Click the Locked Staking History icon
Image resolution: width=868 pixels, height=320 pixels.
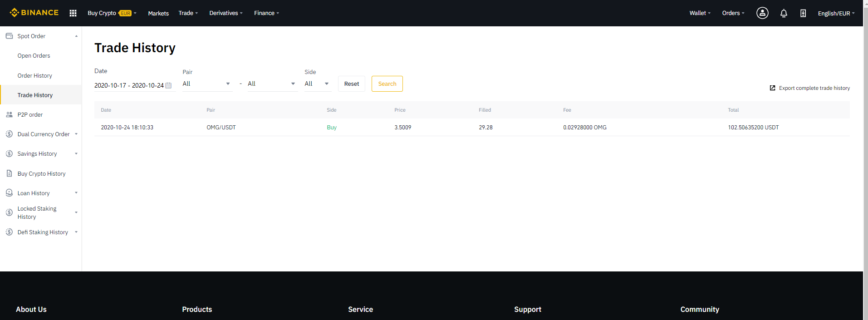pos(9,212)
